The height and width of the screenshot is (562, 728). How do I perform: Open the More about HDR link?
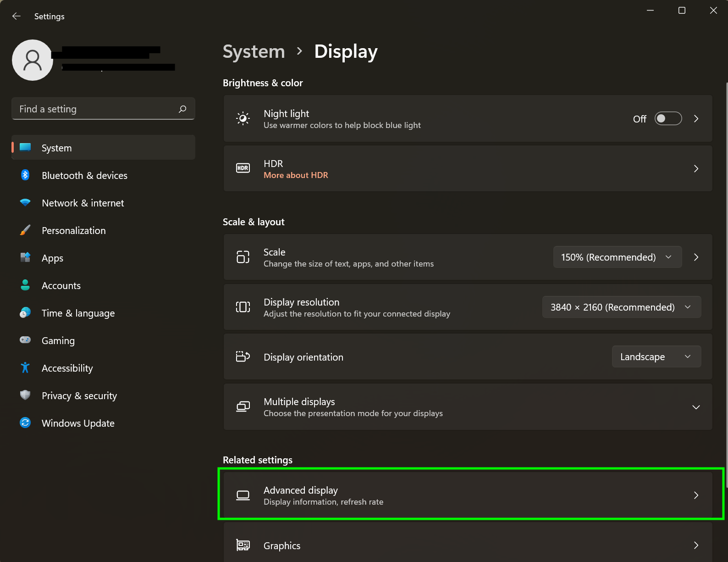(296, 175)
